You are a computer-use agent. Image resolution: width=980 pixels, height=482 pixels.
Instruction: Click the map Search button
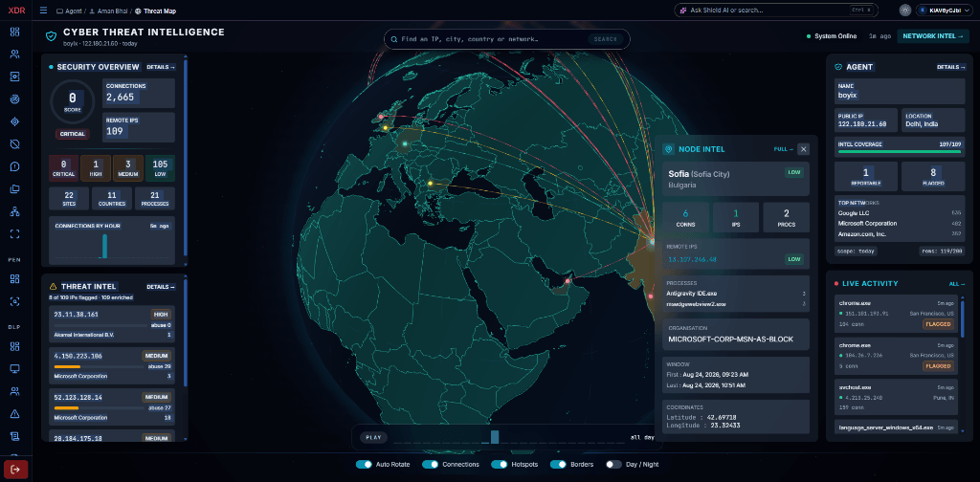coord(605,39)
